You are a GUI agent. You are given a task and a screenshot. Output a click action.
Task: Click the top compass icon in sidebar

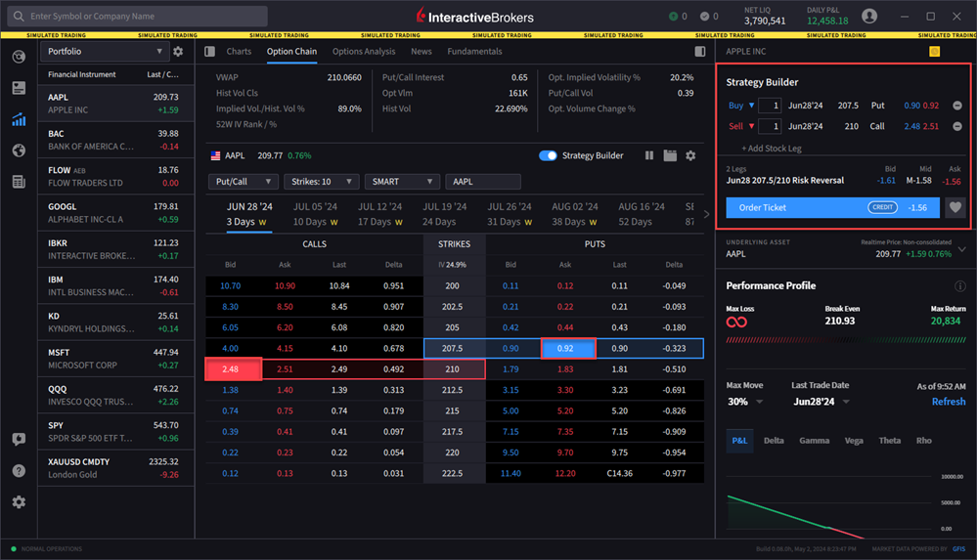click(x=19, y=57)
